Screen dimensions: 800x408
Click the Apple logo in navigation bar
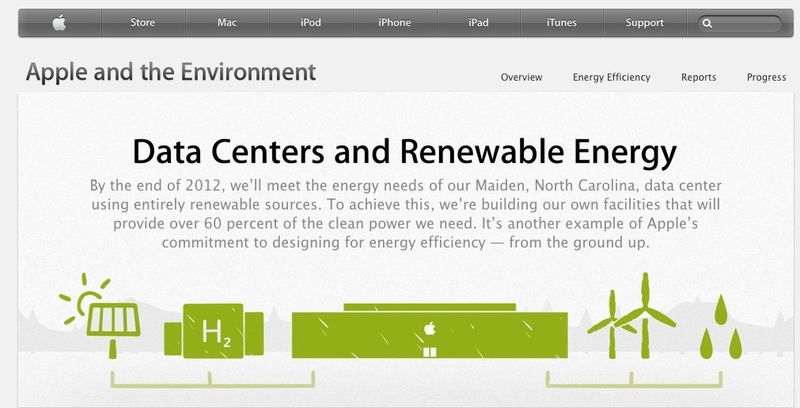pyautogui.click(x=60, y=23)
